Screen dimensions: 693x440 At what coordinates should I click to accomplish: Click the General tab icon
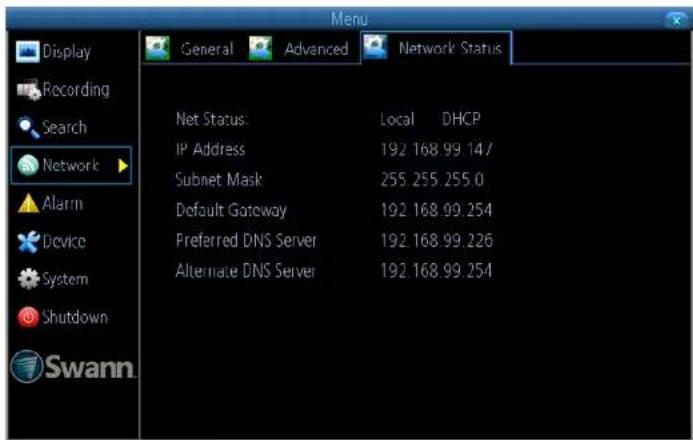click(x=157, y=48)
